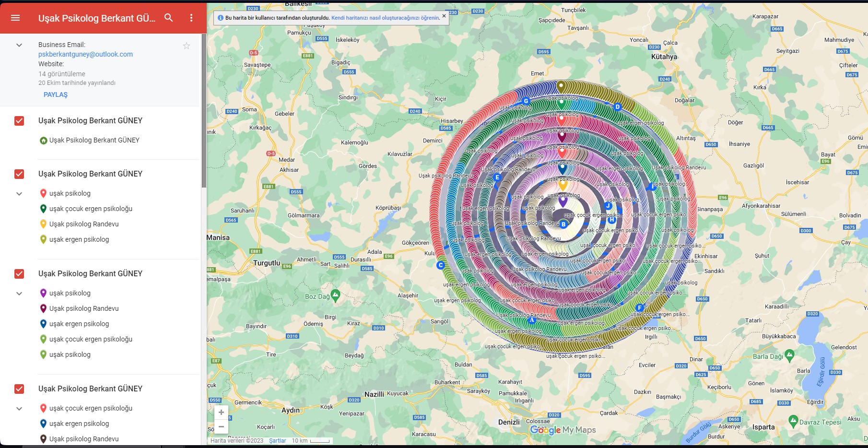
Task: Open the pskberkantguney@outlook.com email link
Action: pyautogui.click(x=85, y=54)
